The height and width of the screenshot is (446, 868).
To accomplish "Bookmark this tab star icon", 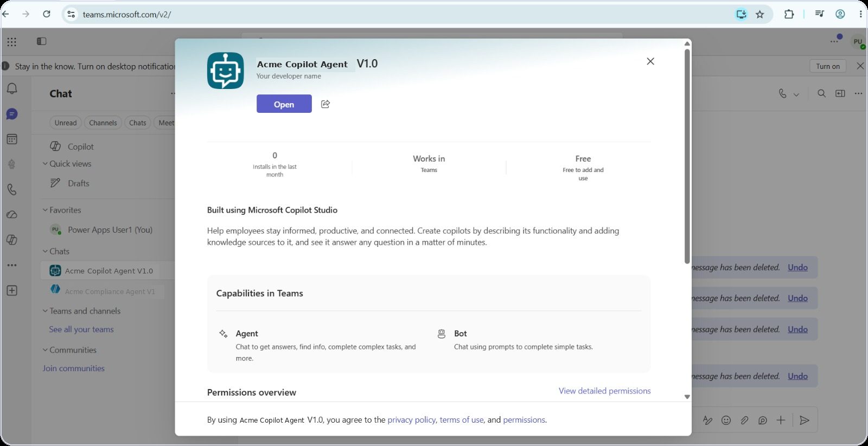I will [760, 14].
